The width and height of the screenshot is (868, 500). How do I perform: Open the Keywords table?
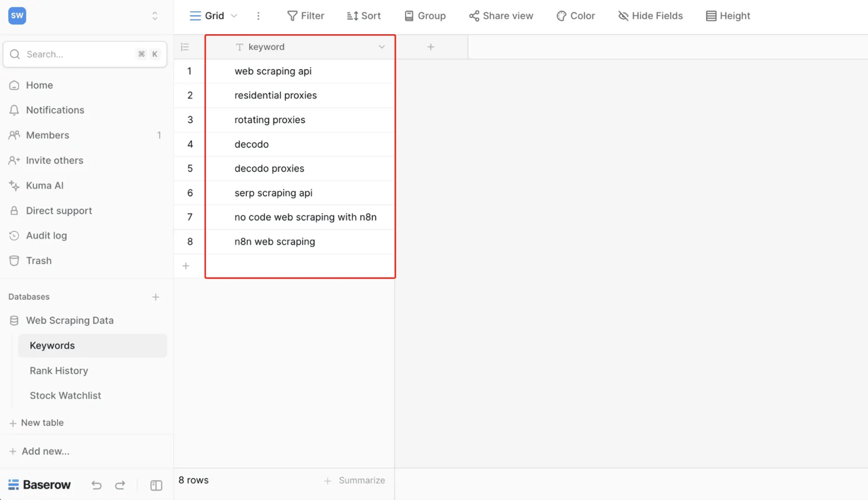(x=93, y=346)
